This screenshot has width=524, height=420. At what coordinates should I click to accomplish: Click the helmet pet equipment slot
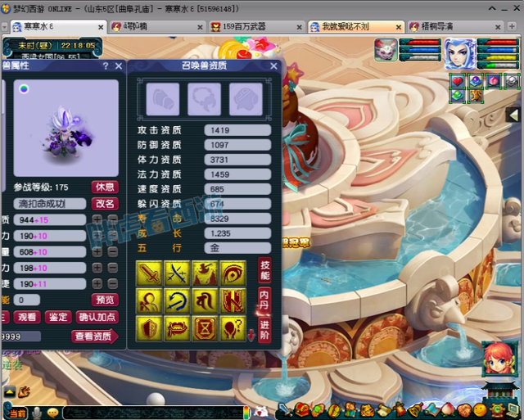[246, 99]
